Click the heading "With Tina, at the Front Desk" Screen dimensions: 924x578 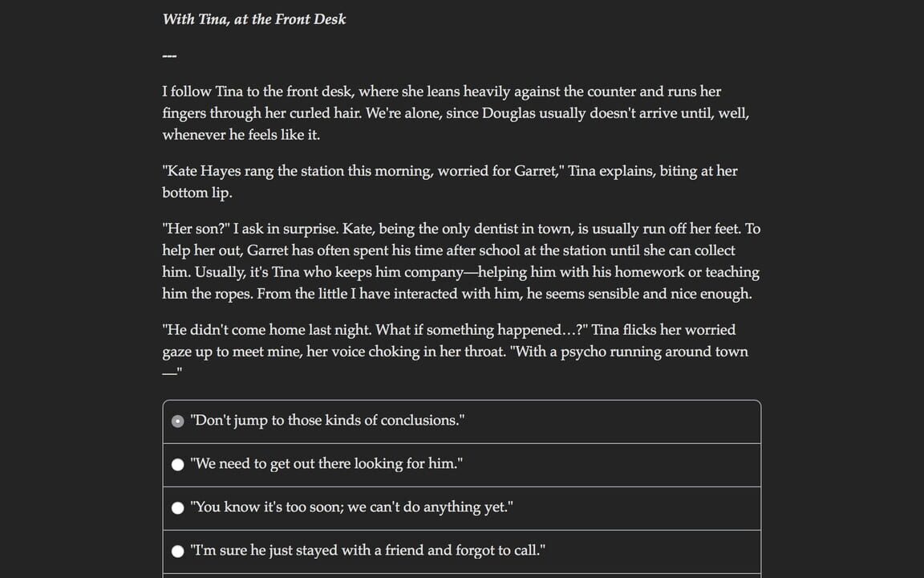(x=254, y=18)
